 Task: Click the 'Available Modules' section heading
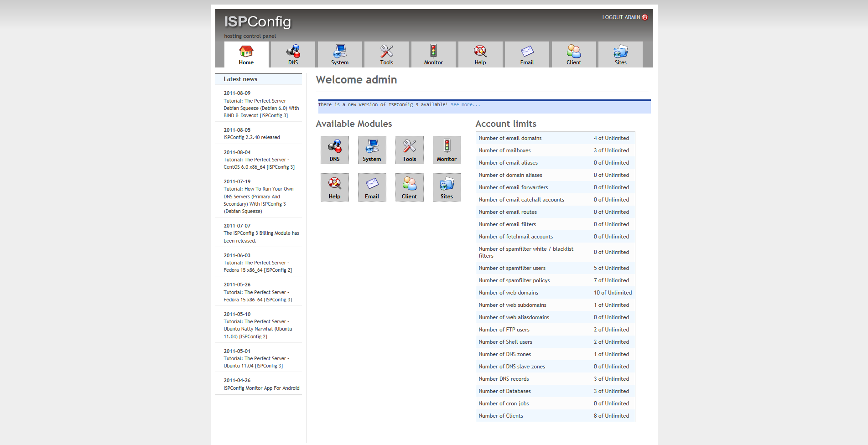tap(354, 124)
